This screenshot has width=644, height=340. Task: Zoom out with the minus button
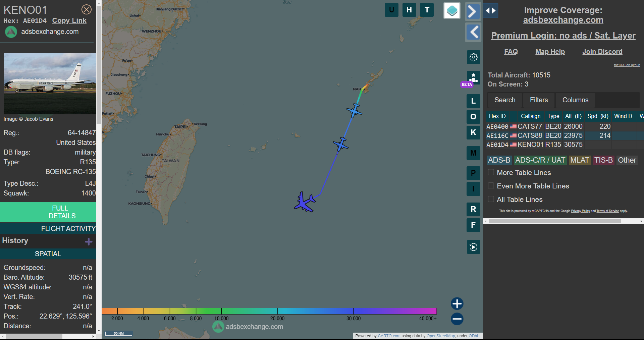[457, 319]
